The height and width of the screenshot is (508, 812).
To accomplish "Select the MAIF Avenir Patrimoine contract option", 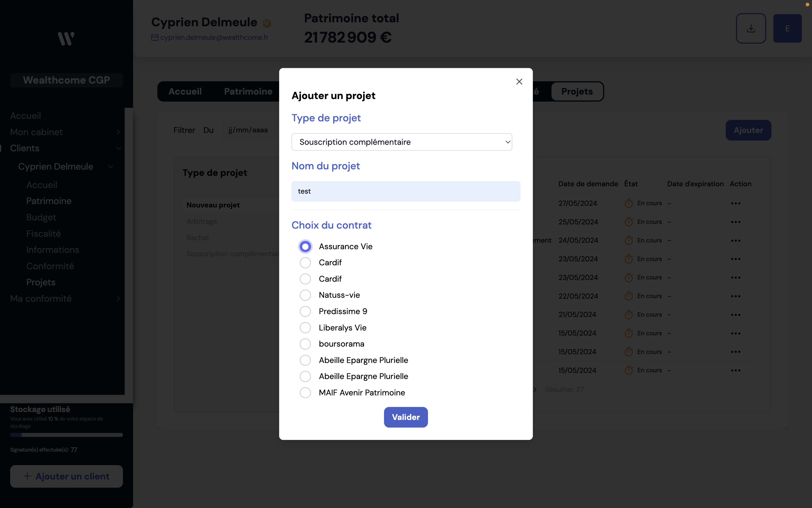I will click(x=305, y=392).
